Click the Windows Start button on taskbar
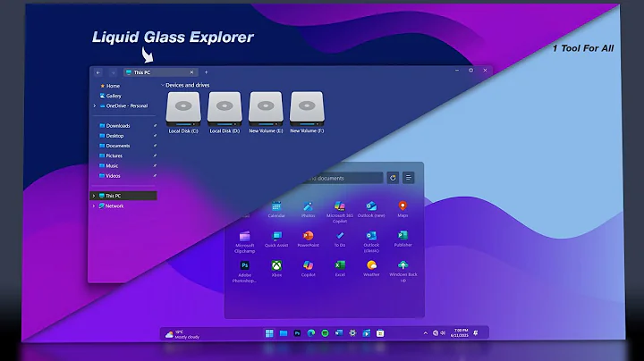Image resolution: width=644 pixels, height=361 pixels. pos(269,333)
